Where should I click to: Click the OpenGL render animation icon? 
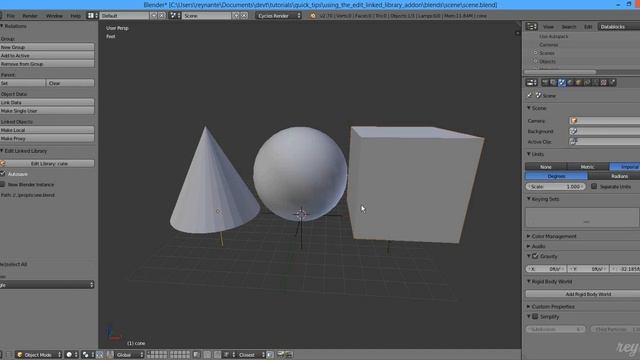[x=289, y=354]
